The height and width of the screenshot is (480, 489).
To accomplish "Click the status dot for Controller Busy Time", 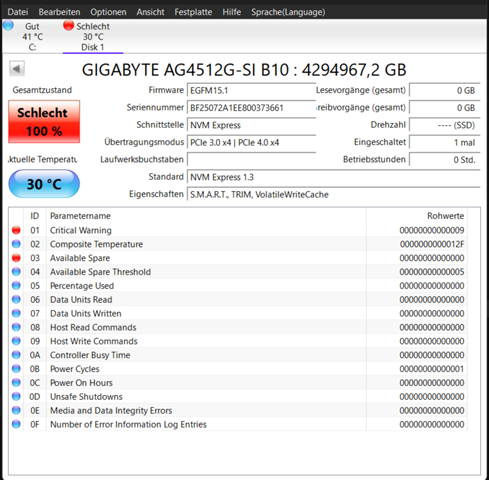I will (16, 355).
